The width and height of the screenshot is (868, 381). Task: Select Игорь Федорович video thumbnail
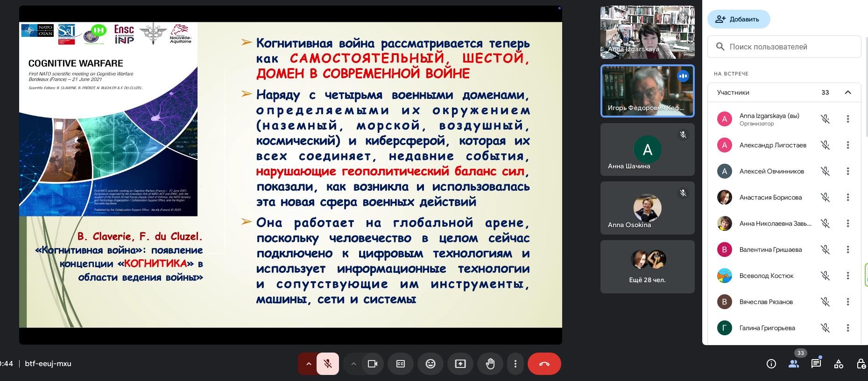click(x=647, y=90)
